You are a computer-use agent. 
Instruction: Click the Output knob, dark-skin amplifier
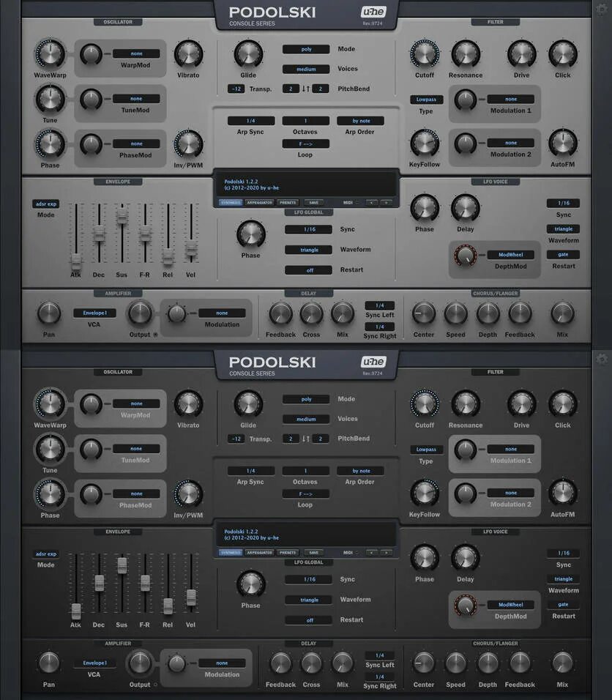[140, 663]
